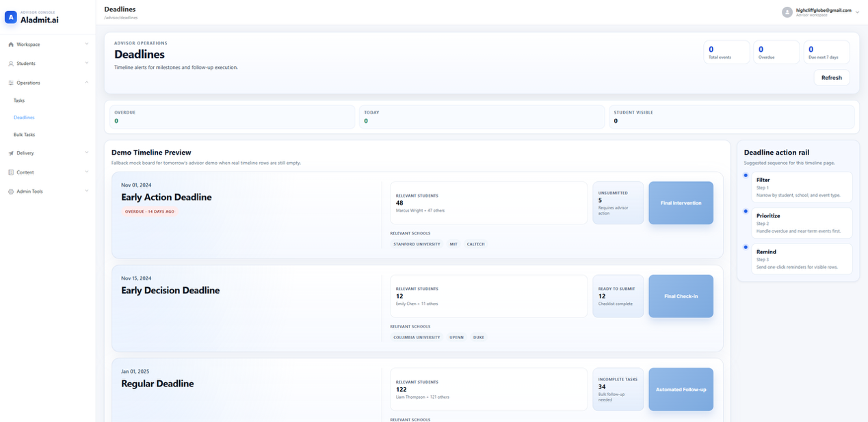
Task: Select the Prioritize step radio marker
Action: click(746, 212)
